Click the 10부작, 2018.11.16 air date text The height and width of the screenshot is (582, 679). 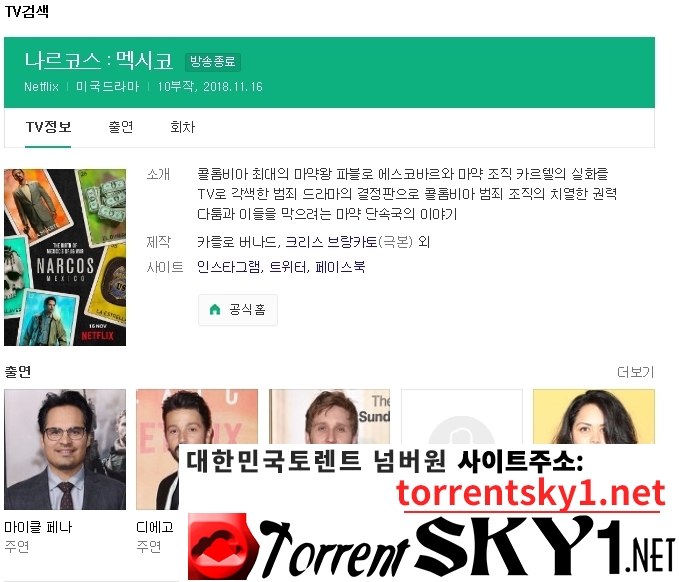tap(210, 87)
